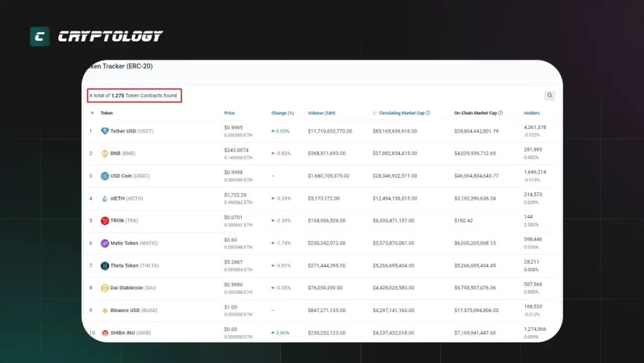Click the Dai Stablecoin icon
The width and height of the screenshot is (644, 363).
[x=105, y=288]
